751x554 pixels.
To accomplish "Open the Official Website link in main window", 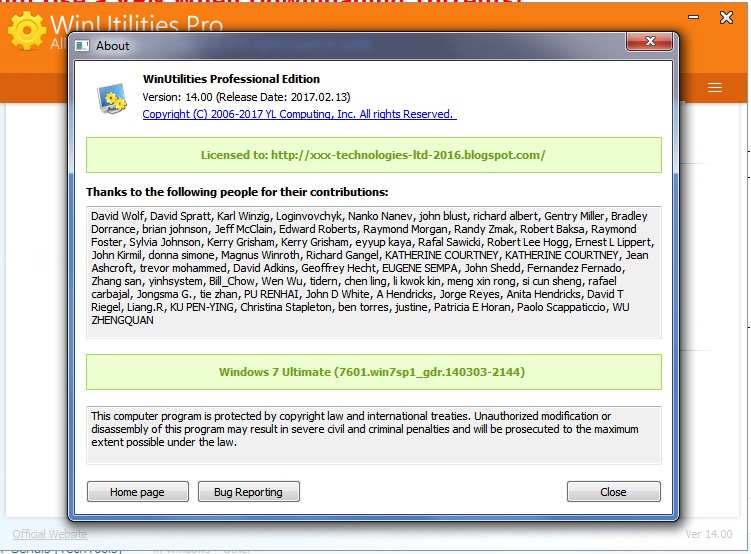I will [x=50, y=534].
